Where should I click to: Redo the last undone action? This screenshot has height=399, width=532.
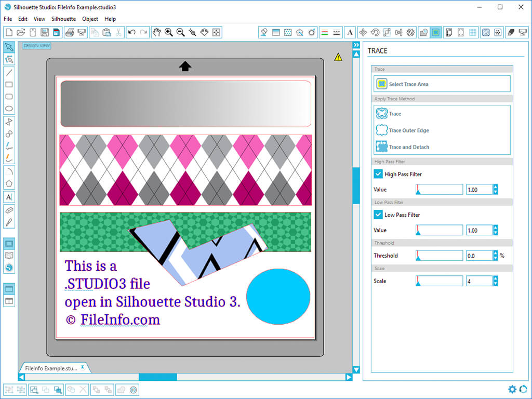click(143, 32)
